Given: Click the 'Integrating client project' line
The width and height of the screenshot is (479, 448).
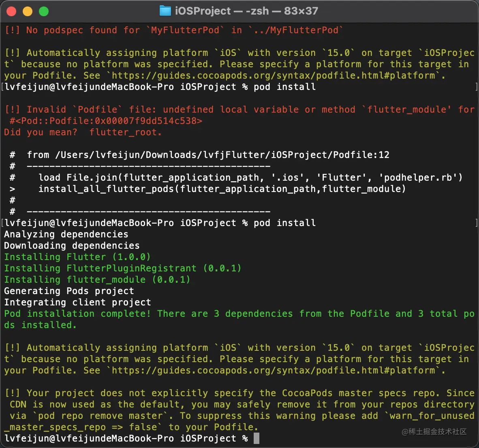Looking at the screenshot, I should click(x=77, y=302).
